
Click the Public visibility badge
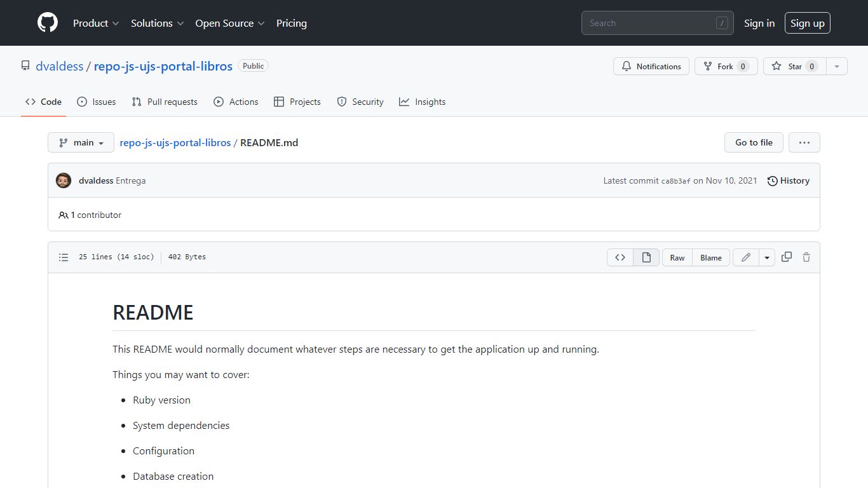(254, 65)
